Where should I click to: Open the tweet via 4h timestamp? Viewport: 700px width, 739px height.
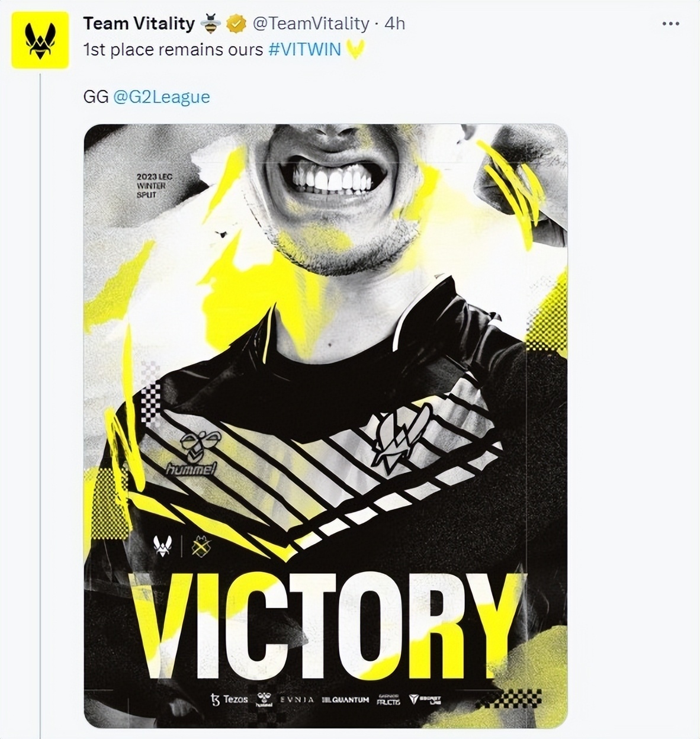point(394,24)
